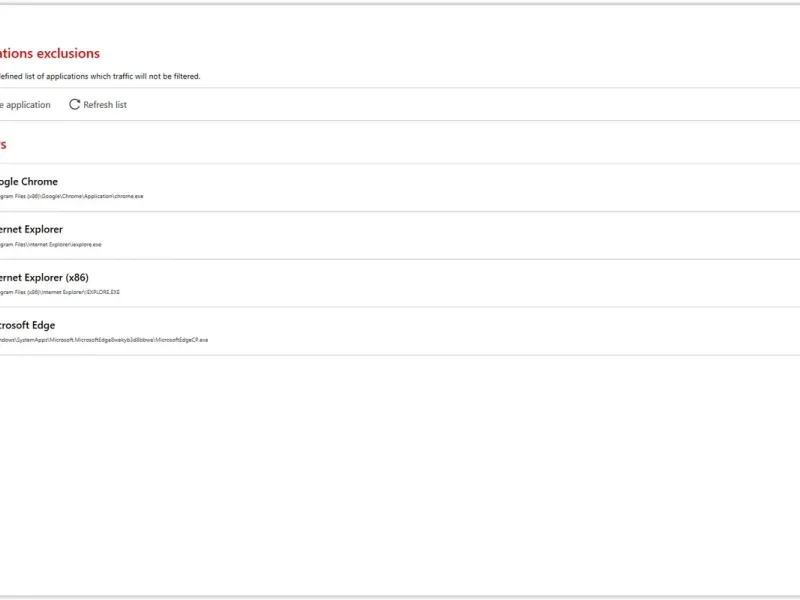Click blank area below the Microsoft Edge entry
800x600 pixels.
[x=400, y=474]
